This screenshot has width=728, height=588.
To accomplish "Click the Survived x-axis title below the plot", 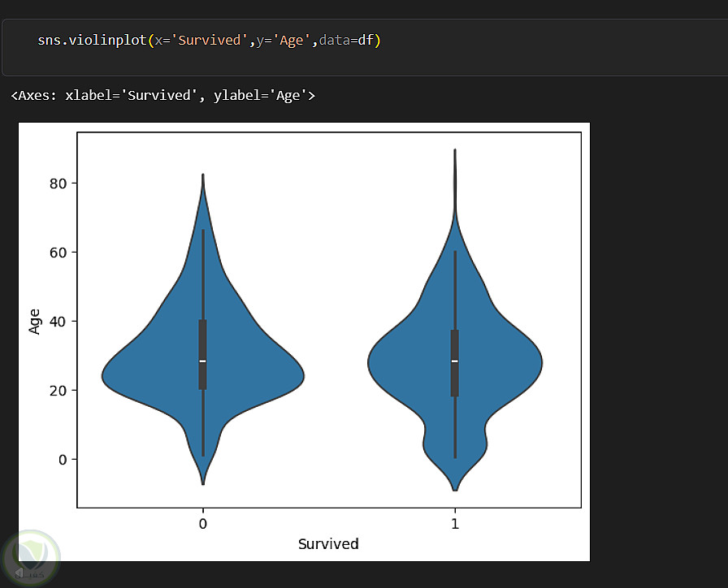I will pyautogui.click(x=328, y=544).
